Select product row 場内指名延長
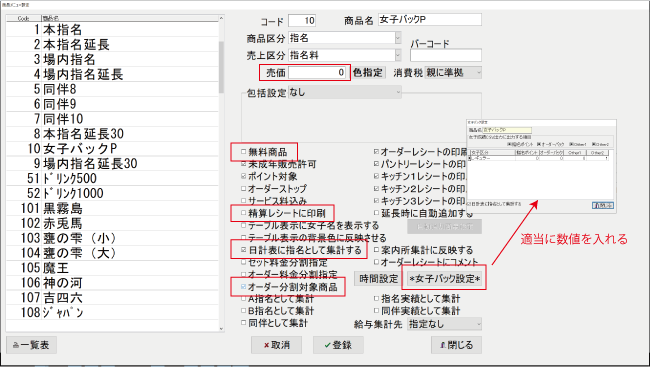The width and height of the screenshot is (650, 367). pyautogui.click(x=112, y=74)
